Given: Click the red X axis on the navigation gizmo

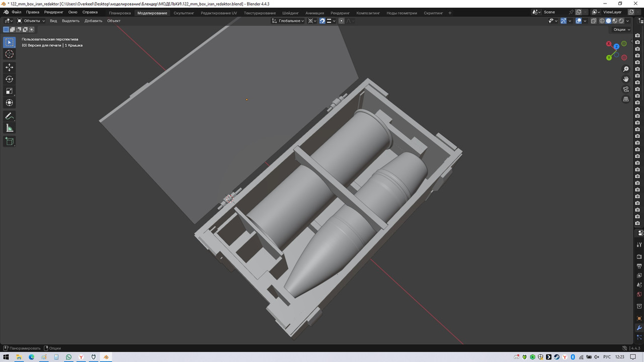Looking at the screenshot, I should pos(609,44).
